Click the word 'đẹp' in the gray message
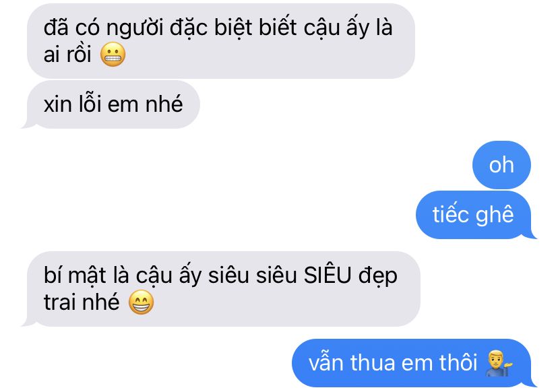558x392 pixels. pos(378,276)
